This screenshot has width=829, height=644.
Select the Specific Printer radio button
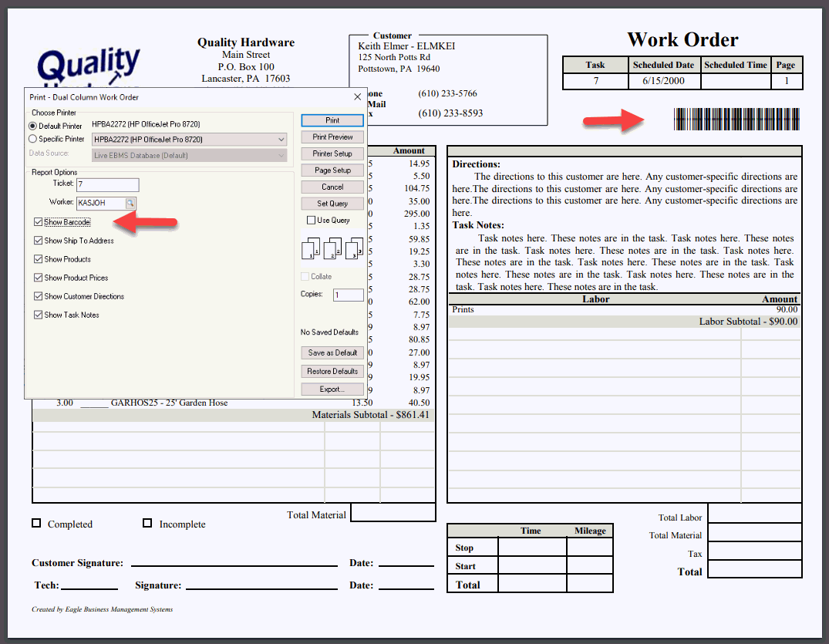tap(33, 139)
